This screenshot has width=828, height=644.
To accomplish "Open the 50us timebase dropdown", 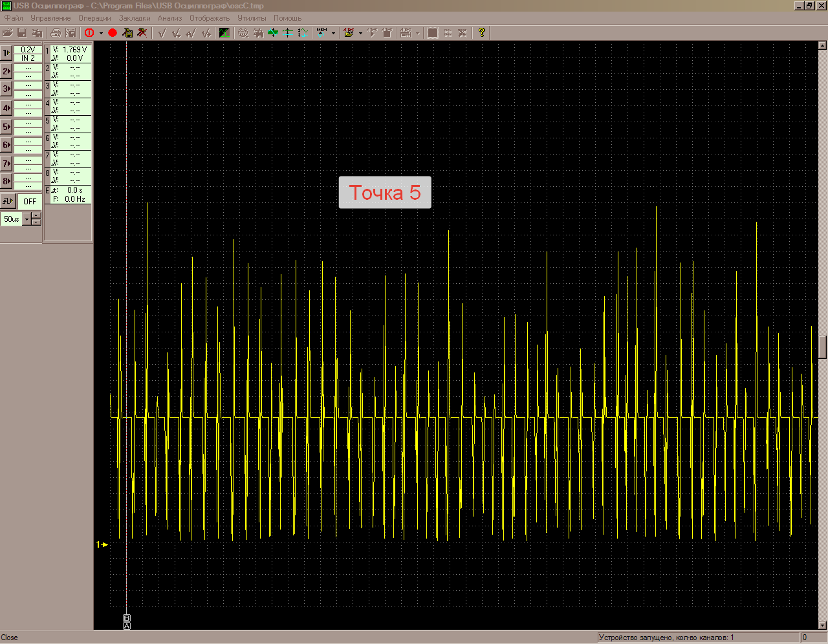I will click(x=27, y=219).
